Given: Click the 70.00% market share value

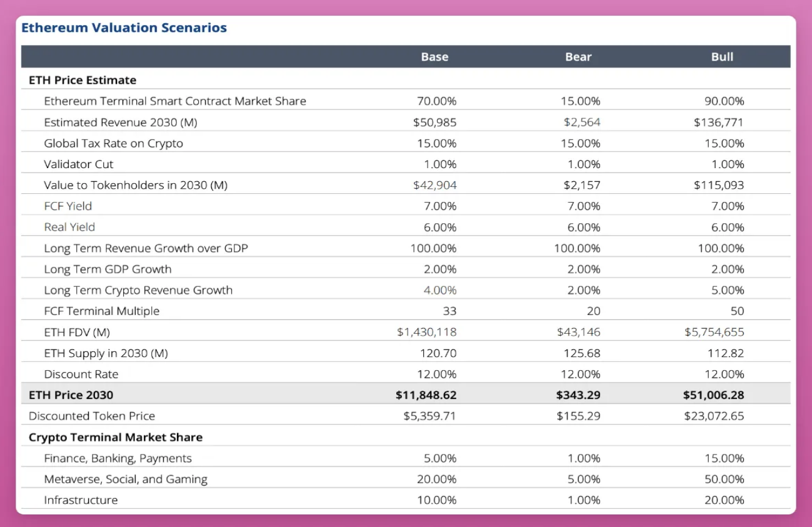Looking at the screenshot, I should tap(436, 101).
